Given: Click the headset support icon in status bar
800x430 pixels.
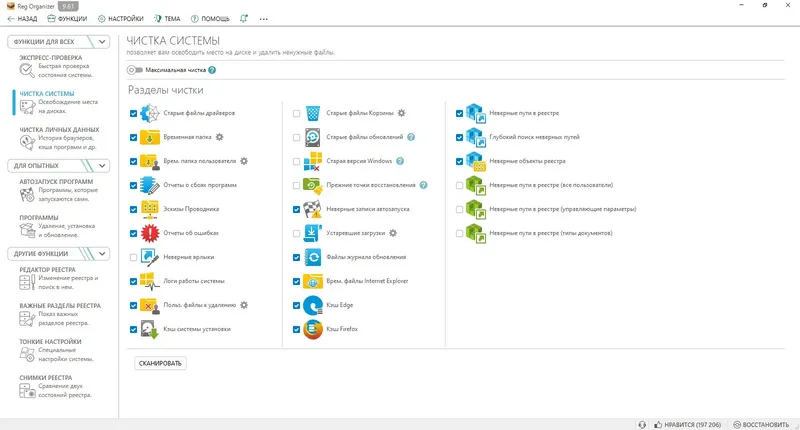Looking at the screenshot, I should [x=642, y=424].
